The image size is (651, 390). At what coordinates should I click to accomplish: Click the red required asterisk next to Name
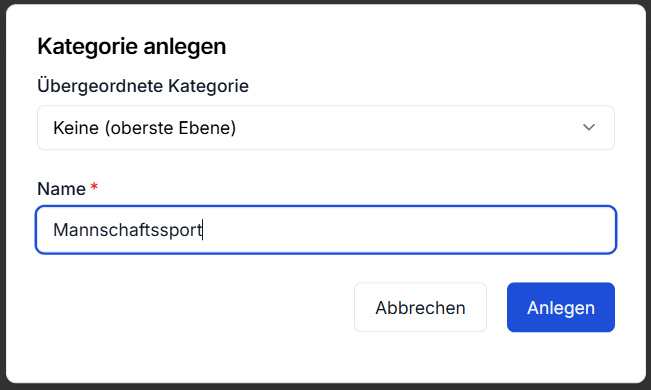pyautogui.click(x=94, y=187)
